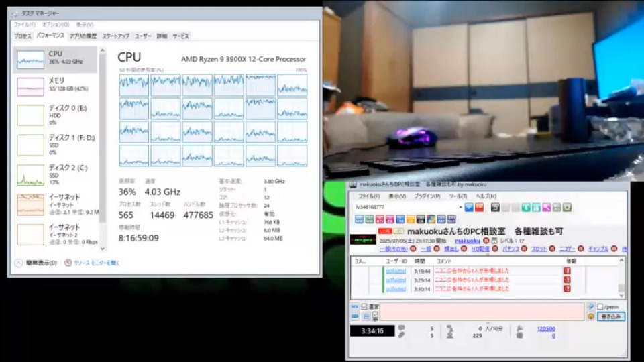Select ディスク 0 (E:) in Task Manager sidebar
Viewport: 644px width, 362px height.
pyautogui.click(x=56, y=115)
